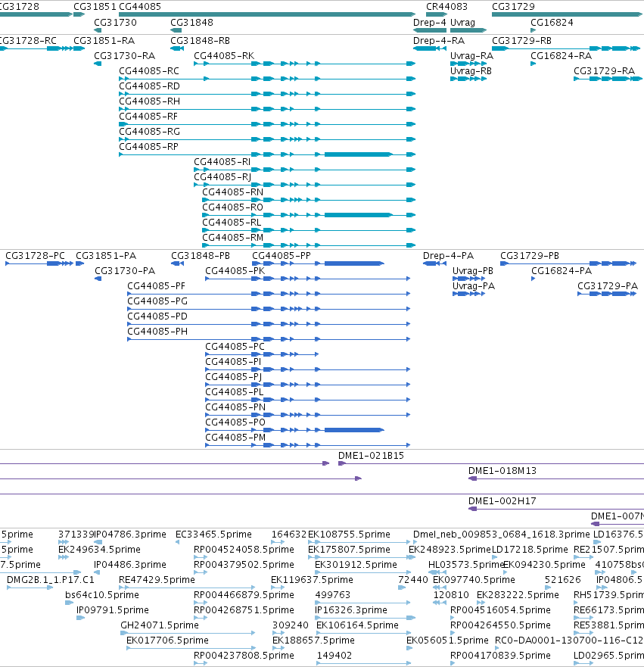Click EST HL03573.5prime
Viewport: 644px width, 667px height.
point(466,565)
